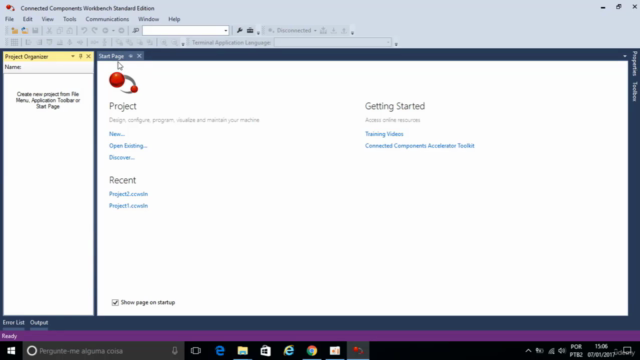Pin the Project Organizer panel
The image size is (640, 360).
pos(80,56)
